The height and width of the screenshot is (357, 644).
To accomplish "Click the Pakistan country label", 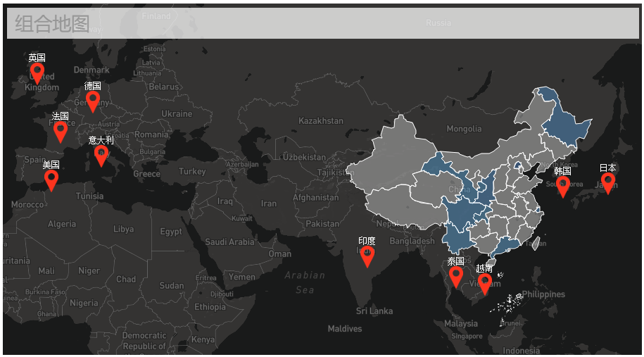I will [322, 224].
